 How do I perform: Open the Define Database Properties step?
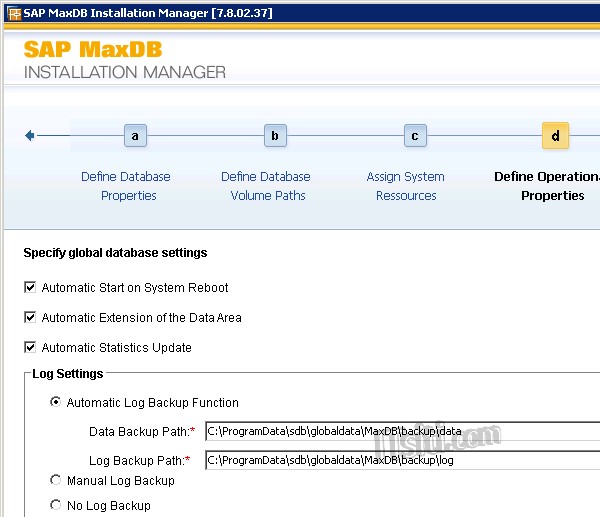126,186
